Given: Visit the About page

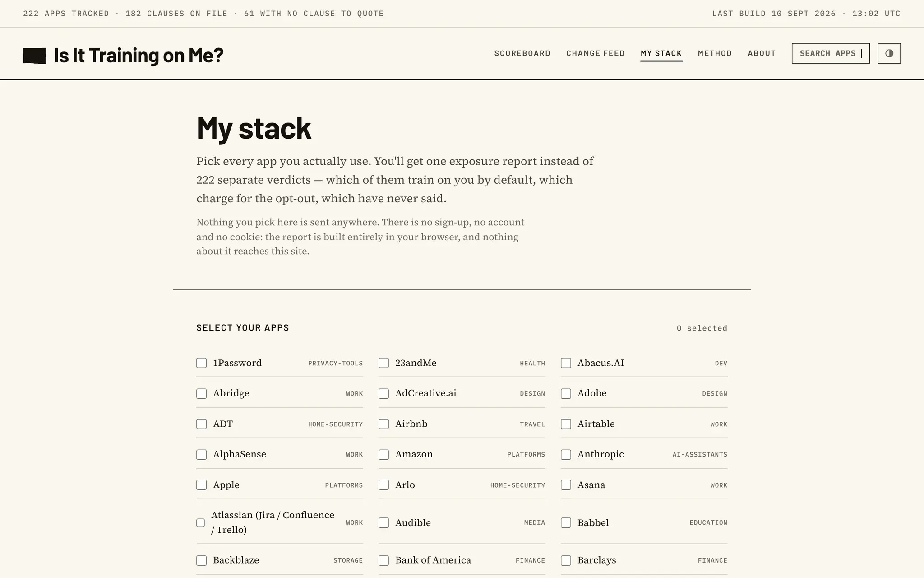Looking at the screenshot, I should point(762,53).
